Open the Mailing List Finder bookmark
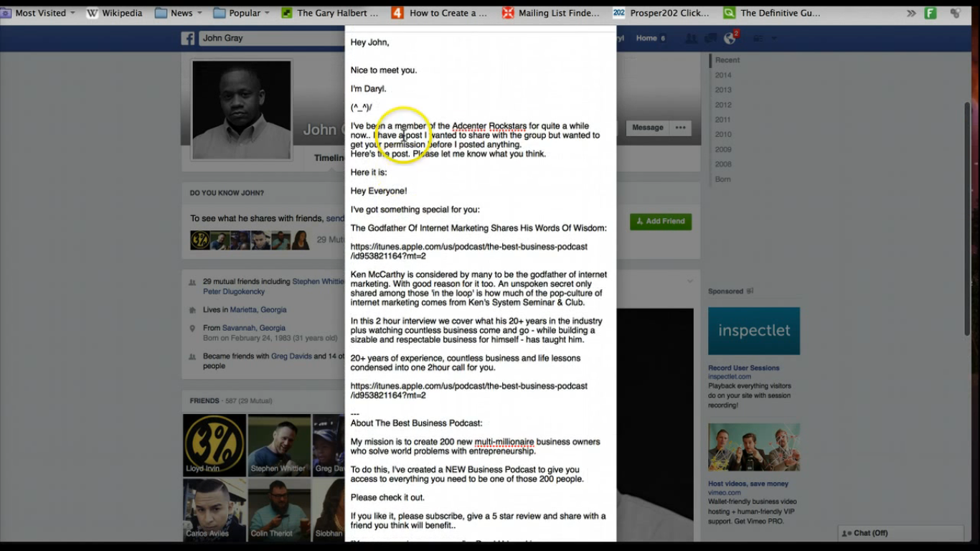This screenshot has width=980, height=551. tap(551, 13)
